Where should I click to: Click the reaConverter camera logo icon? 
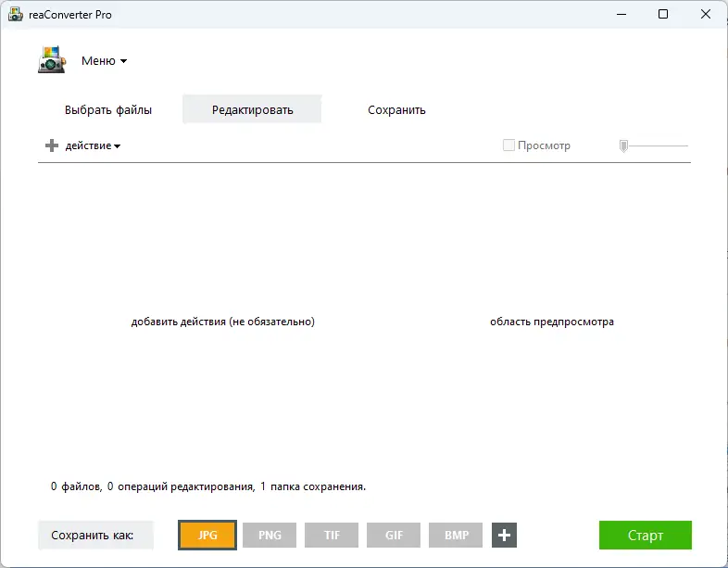pyautogui.click(x=52, y=60)
